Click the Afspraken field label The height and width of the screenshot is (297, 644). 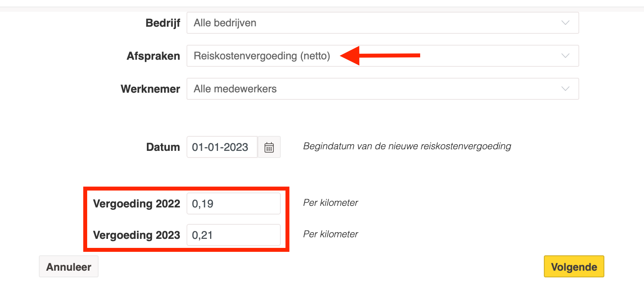click(153, 56)
